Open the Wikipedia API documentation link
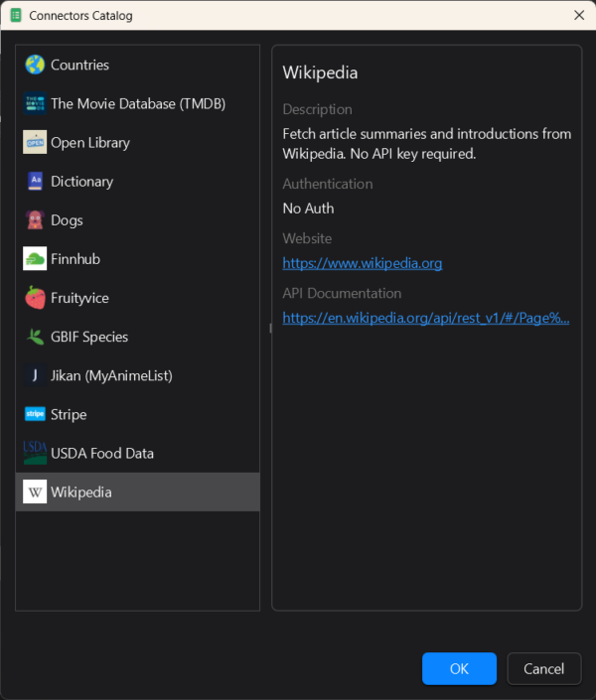 (425, 318)
